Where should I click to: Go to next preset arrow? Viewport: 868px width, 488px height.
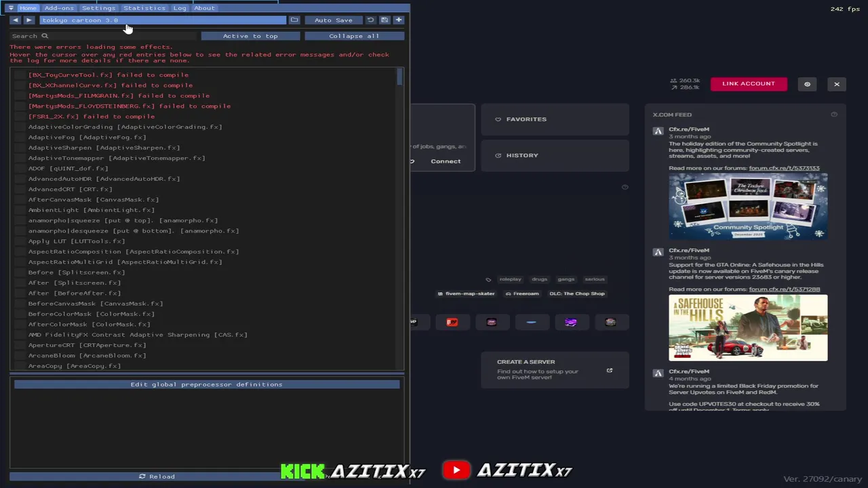28,20
